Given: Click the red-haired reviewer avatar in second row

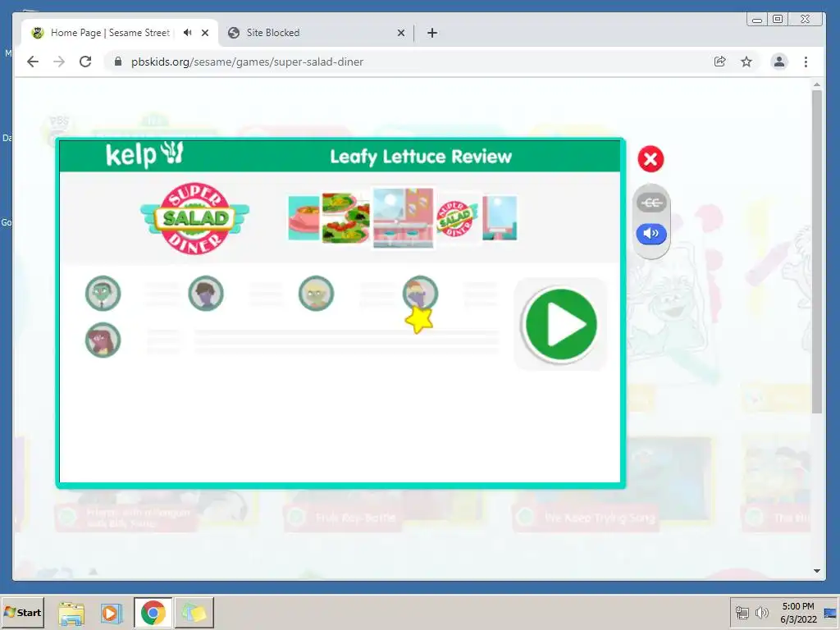Looking at the screenshot, I should coord(103,340).
